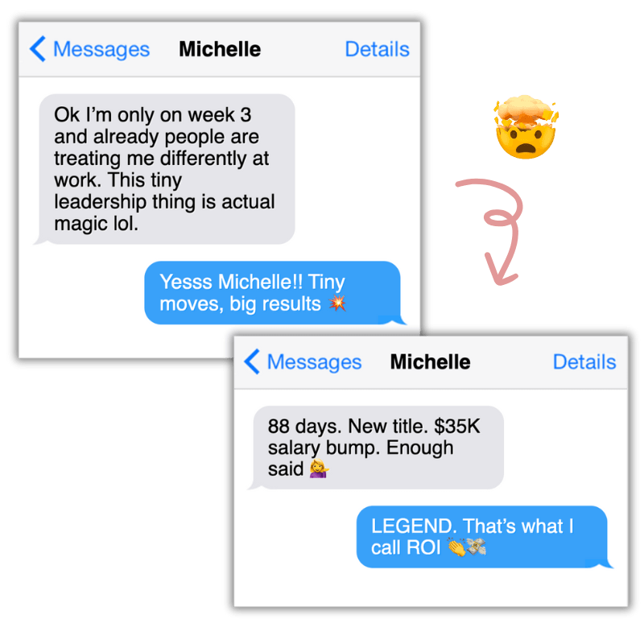Go back to Messages from bottom chat
This screenshot has width=644, height=644.
point(314,362)
